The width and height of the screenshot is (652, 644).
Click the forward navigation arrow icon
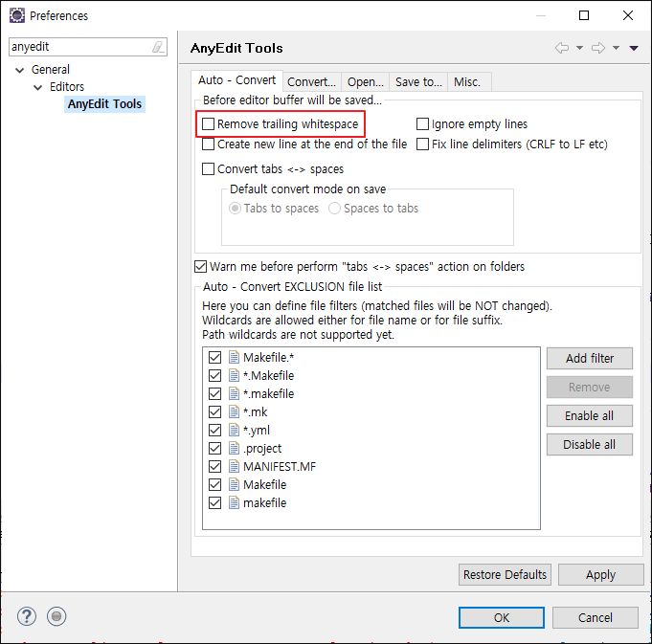(598, 48)
